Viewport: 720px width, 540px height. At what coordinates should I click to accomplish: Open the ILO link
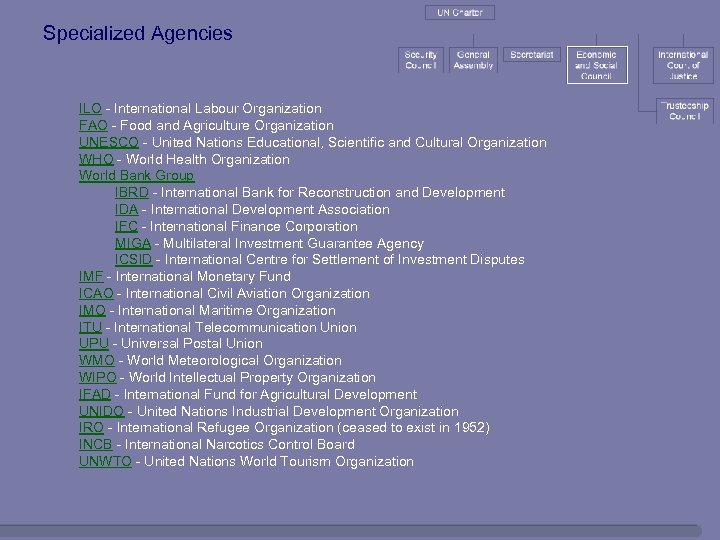click(90, 109)
